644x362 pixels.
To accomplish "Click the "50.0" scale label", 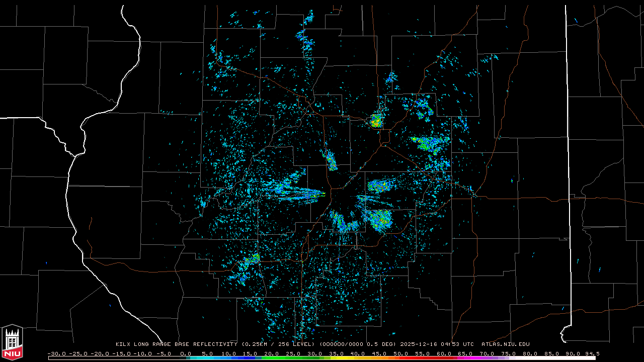I will click(402, 353).
